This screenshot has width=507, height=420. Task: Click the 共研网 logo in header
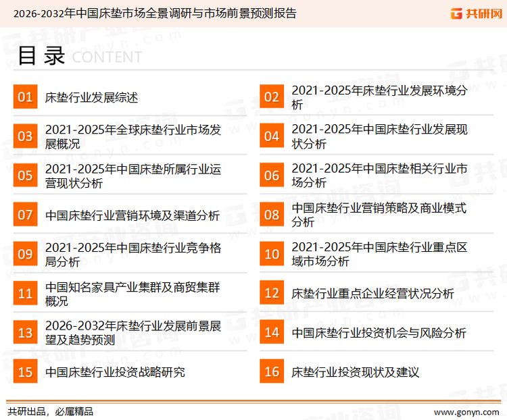tap(477, 14)
